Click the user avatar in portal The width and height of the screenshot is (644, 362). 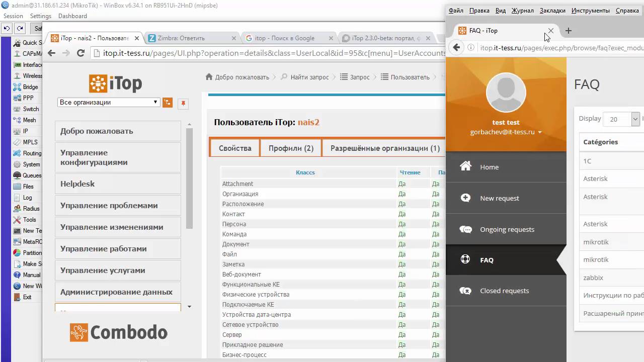point(506,93)
